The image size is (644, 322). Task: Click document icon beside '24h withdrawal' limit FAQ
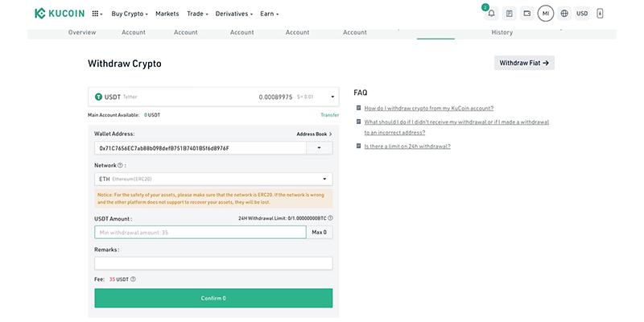pos(358,146)
